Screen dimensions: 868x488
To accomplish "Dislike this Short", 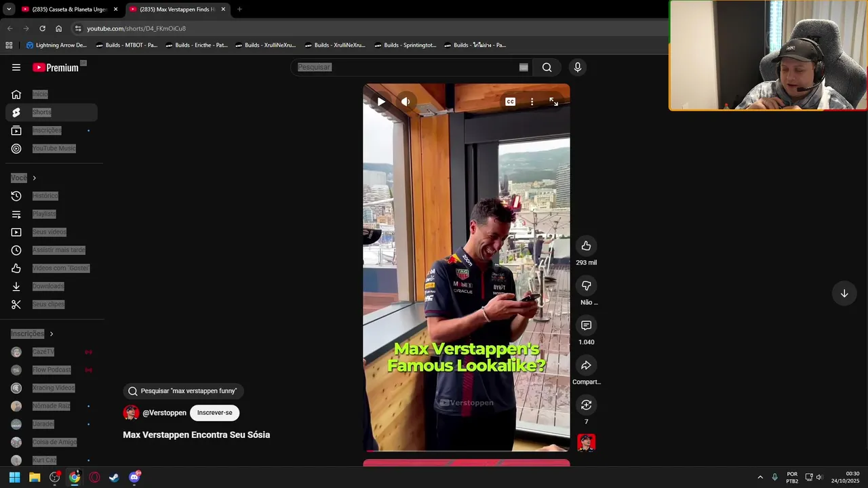I will [587, 286].
